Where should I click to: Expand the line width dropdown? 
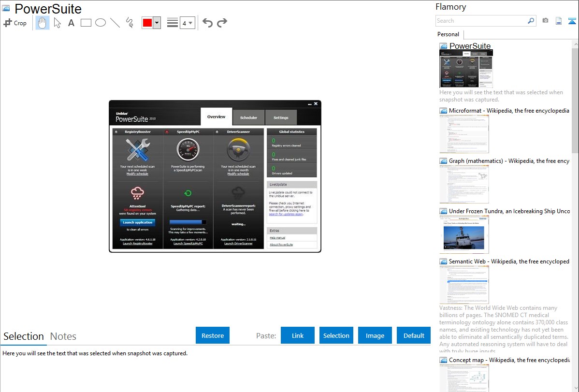187,23
